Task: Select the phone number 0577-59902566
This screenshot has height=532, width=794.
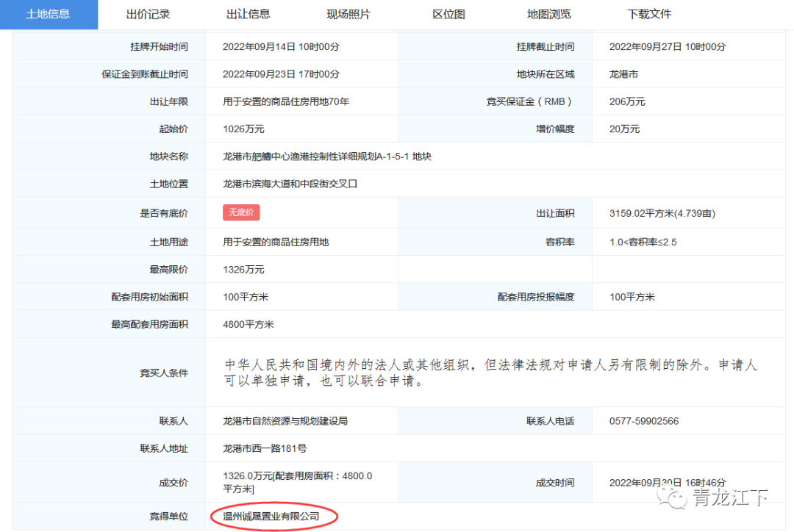Action: (643, 420)
